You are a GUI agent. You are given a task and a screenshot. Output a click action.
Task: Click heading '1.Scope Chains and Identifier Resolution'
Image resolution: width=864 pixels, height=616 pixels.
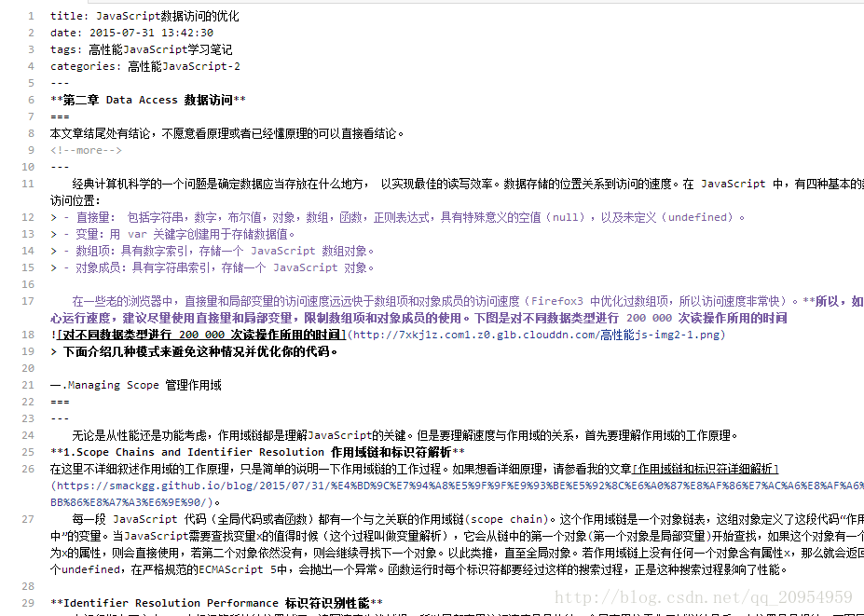pyautogui.click(x=194, y=452)
